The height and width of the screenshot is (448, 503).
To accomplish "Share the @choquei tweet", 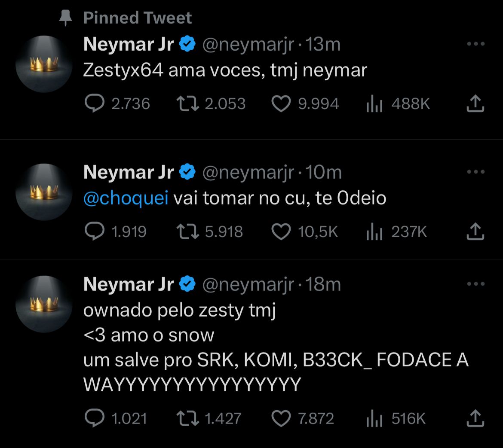I will pyautogui.click(x=475, y=232).
